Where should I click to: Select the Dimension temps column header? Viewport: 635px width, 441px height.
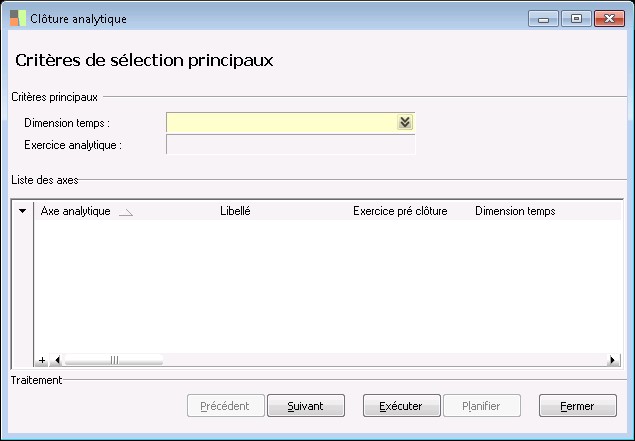click(515, 212)
